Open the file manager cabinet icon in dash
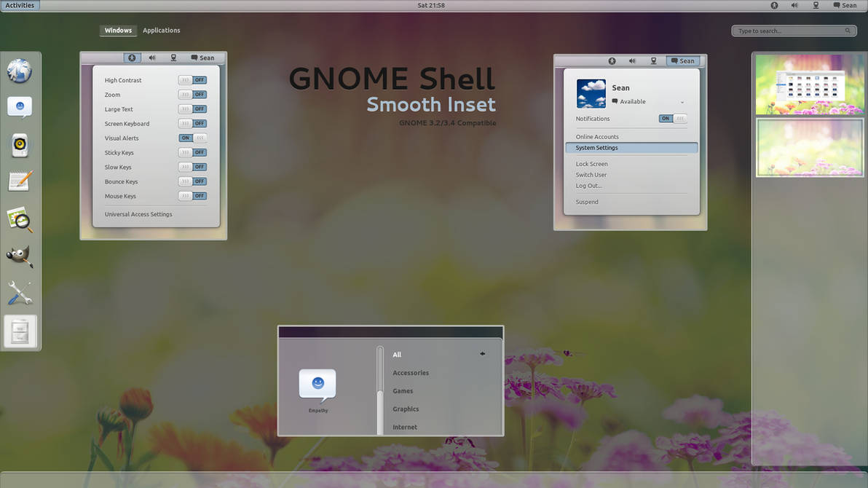This screenshot has height=488, width=868. click(x=20, y=332)
